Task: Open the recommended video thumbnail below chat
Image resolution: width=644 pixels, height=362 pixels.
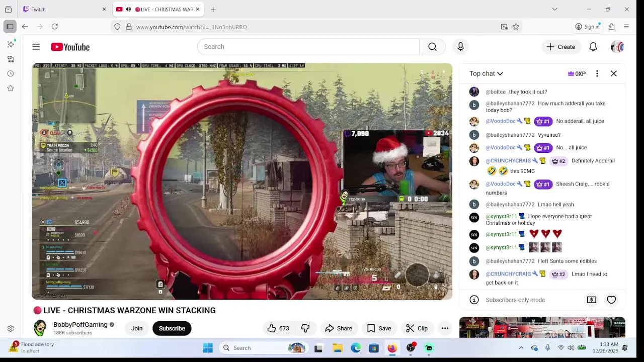Action: click(542, 327)
